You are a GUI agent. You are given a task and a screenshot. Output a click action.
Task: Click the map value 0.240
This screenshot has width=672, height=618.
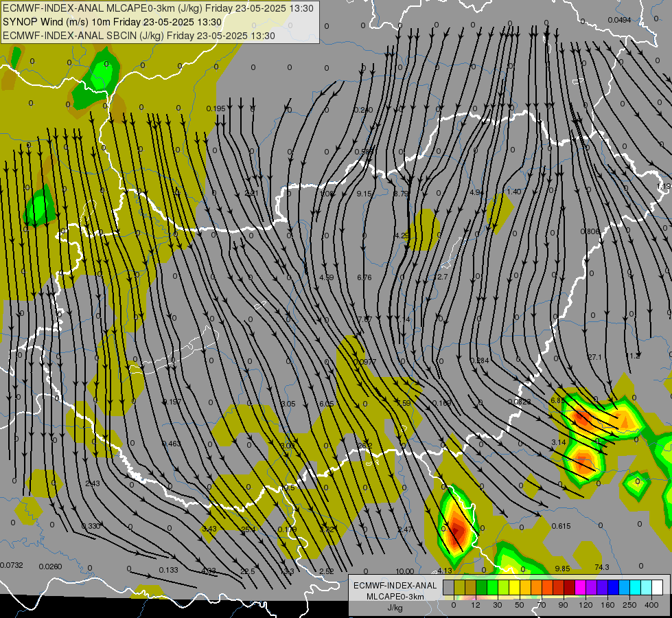point(363,110)
